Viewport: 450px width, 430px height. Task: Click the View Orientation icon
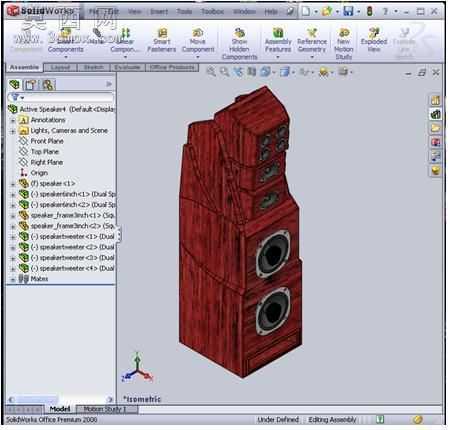point(265,71)
